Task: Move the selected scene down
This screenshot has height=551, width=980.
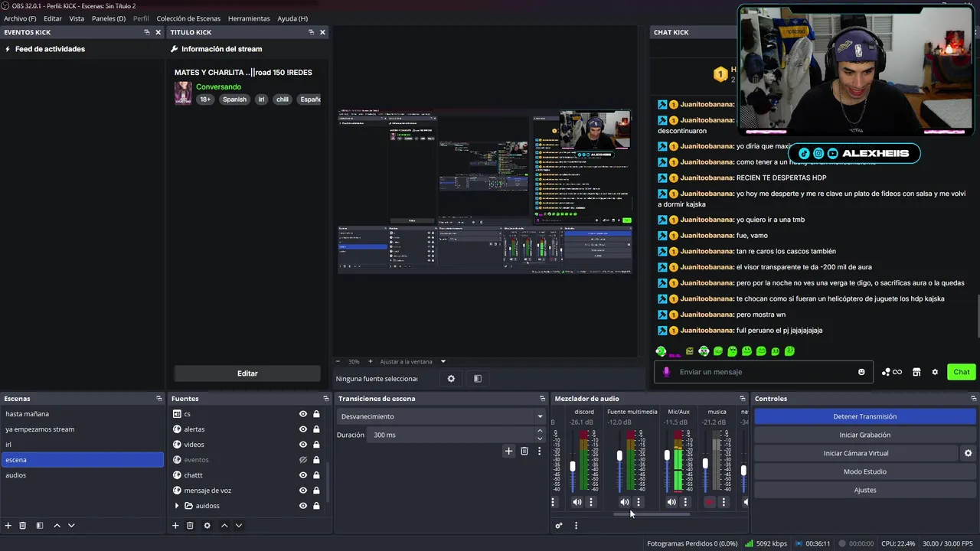Action: tap(71, 526)
